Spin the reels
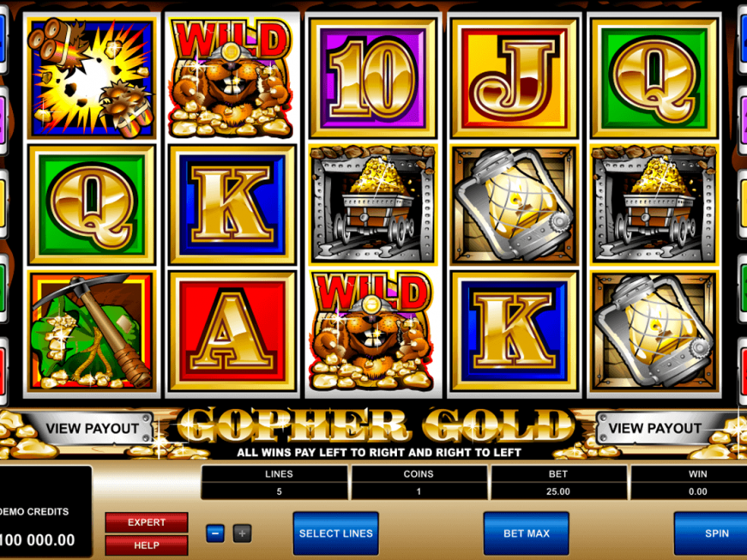This screenshot has height=560, width=747. tap(710, 533)
